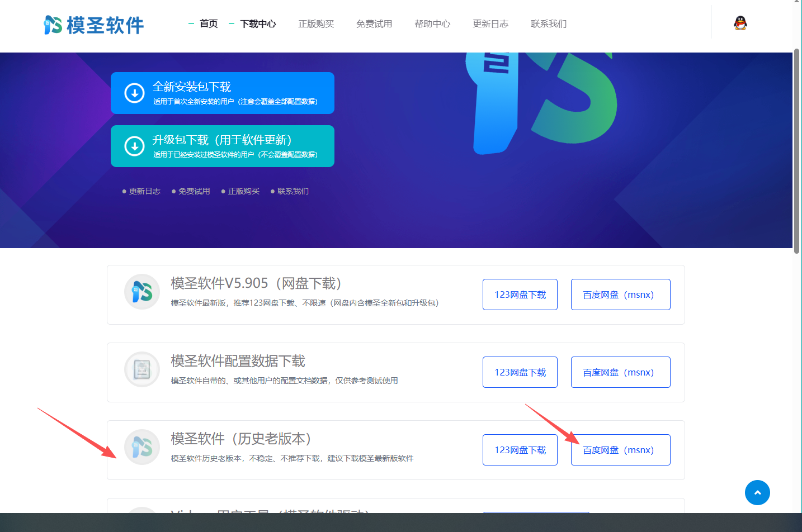Click the 模圣软件V5.905 product icon

[x=142, y=292]
